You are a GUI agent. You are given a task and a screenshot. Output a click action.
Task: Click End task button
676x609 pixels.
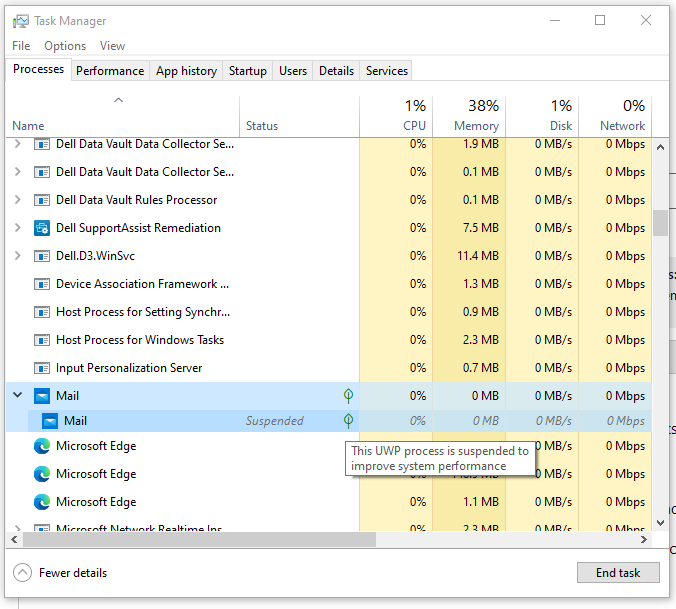point(618,573)
